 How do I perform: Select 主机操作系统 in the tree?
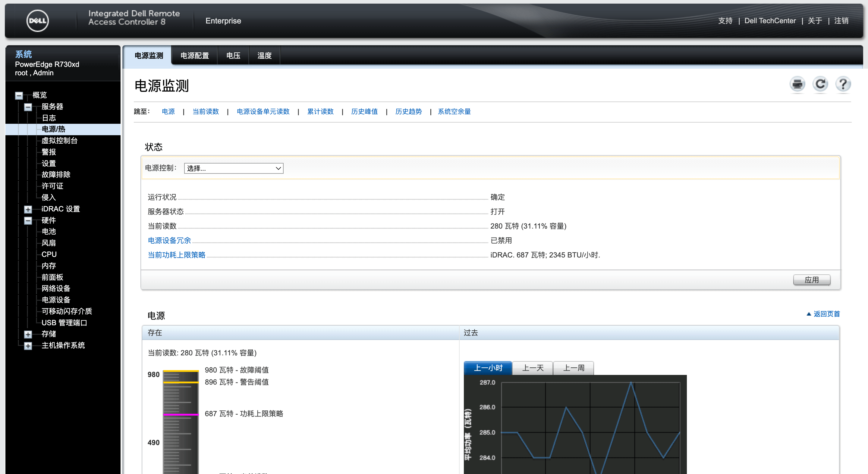pos(63,345)
